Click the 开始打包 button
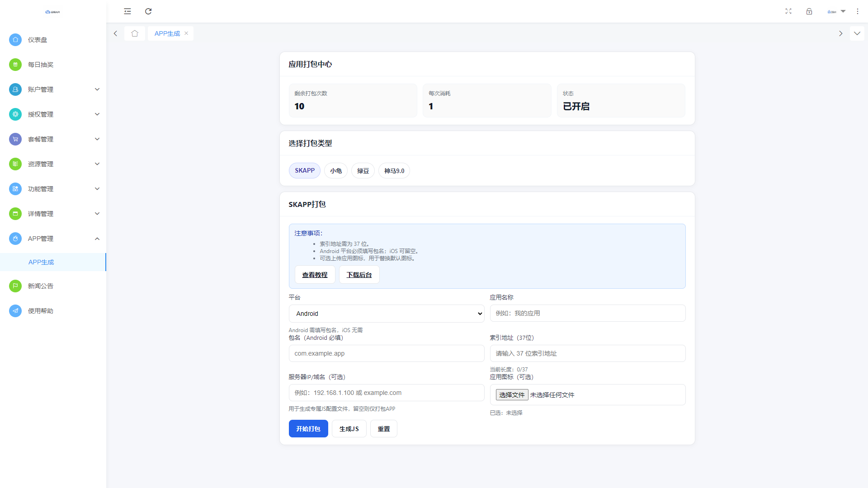The width and height of the screenshot is (868, 488). pos(308,429)
